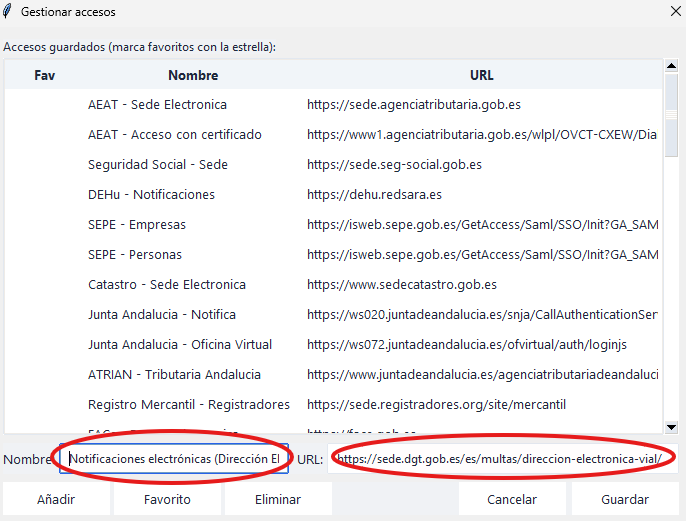Focus the Nombre input field
This screenshot has width=686, height=521.
tap(174, 459)
